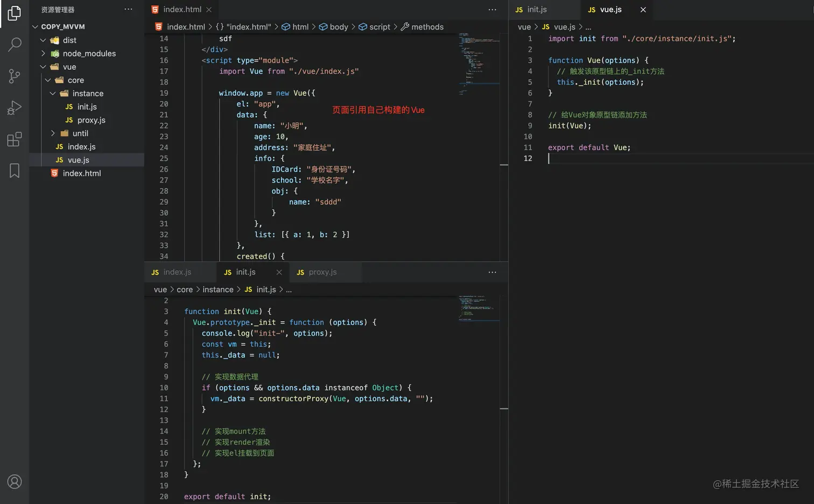Viewport: 814px width, 504px height.
Task: Close the vue.js tab
Action: [643, 10]
